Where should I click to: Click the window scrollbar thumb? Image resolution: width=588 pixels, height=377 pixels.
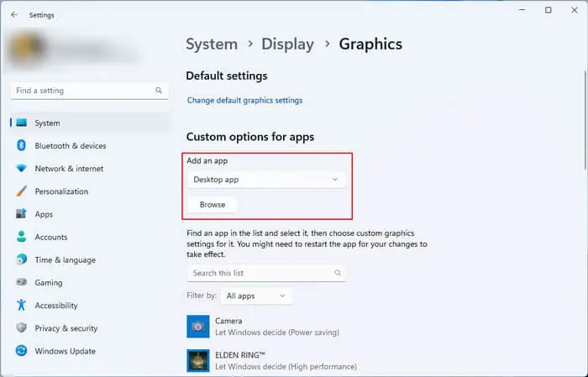click(x=585, y=120)
